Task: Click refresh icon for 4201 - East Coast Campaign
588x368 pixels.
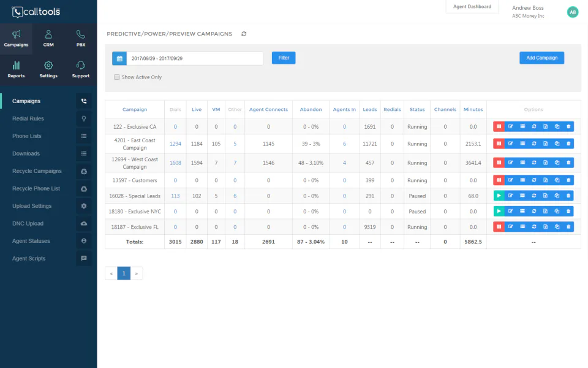Action: tap(533, 144)
